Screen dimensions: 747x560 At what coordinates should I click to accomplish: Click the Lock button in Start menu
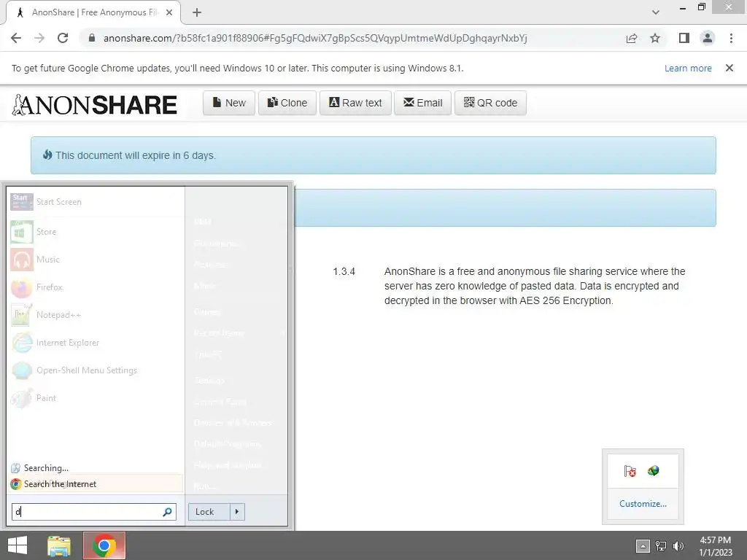click(x=209, y=512)
